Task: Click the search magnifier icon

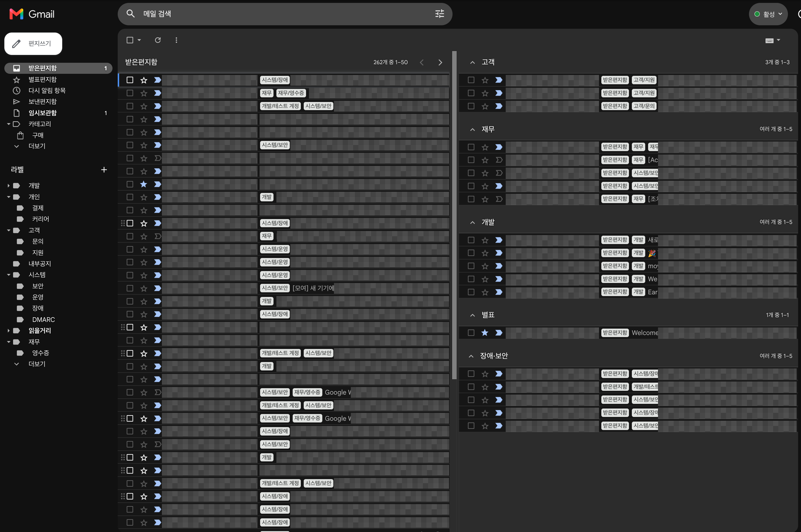Action: [131, 14]
